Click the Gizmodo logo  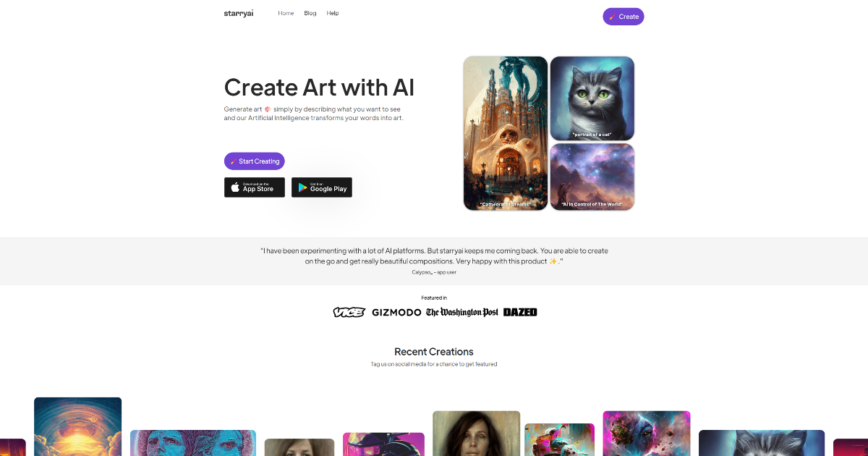click(396, 312)
